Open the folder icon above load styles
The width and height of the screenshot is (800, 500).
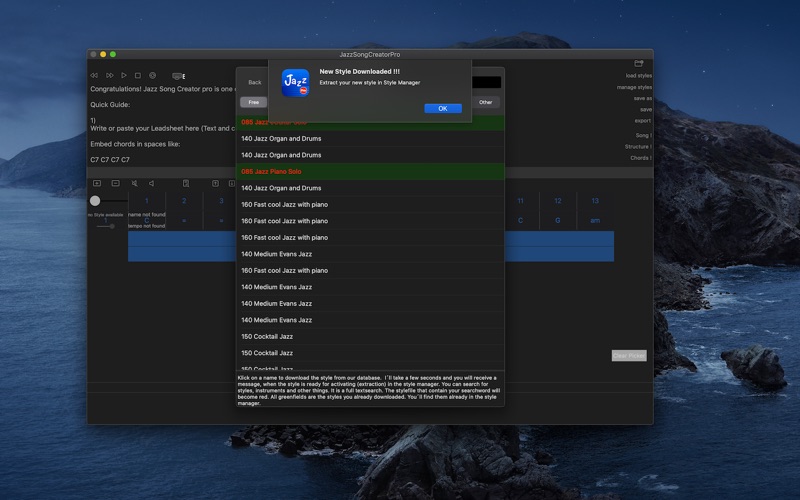tap(638, 63)
